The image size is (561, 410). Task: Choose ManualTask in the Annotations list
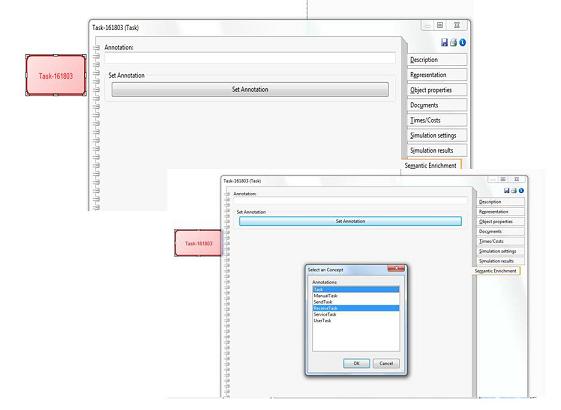(x=356, y=296)
